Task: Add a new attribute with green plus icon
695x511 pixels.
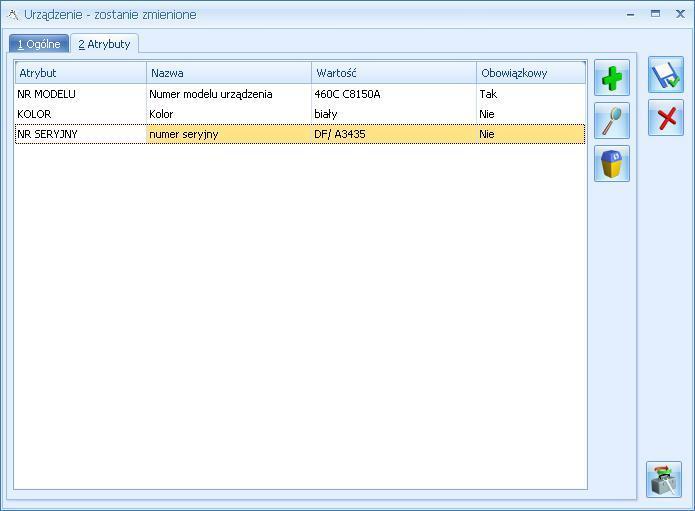Action: [x=612, y=78]
